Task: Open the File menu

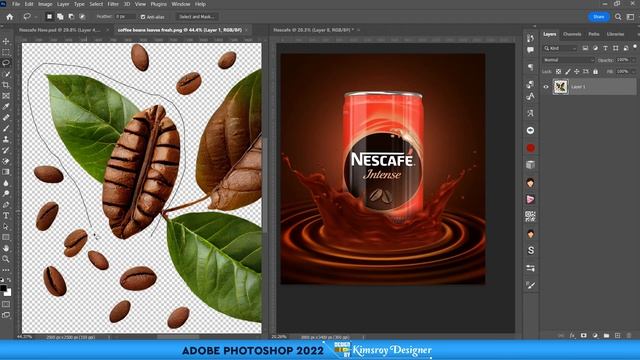Action: pos(16,4)
